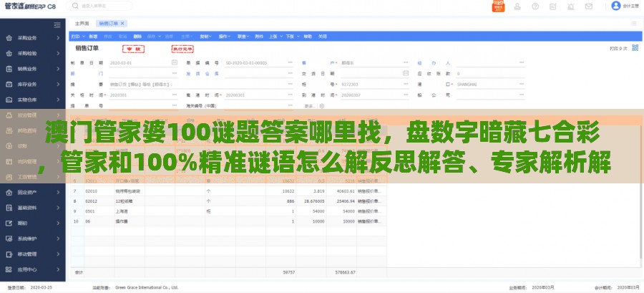
Task: Select the row 10 cell 操作费
Action: pos(130,221)
